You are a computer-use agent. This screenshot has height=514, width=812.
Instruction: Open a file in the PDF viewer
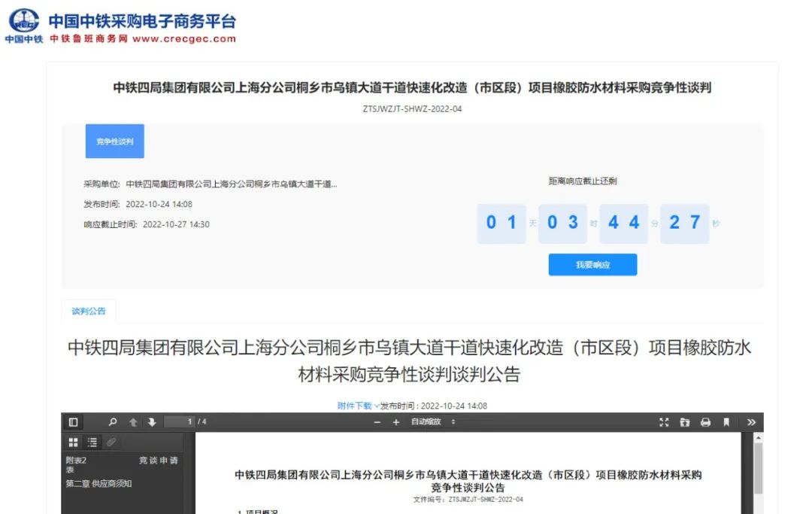click(x=685, y=422)
